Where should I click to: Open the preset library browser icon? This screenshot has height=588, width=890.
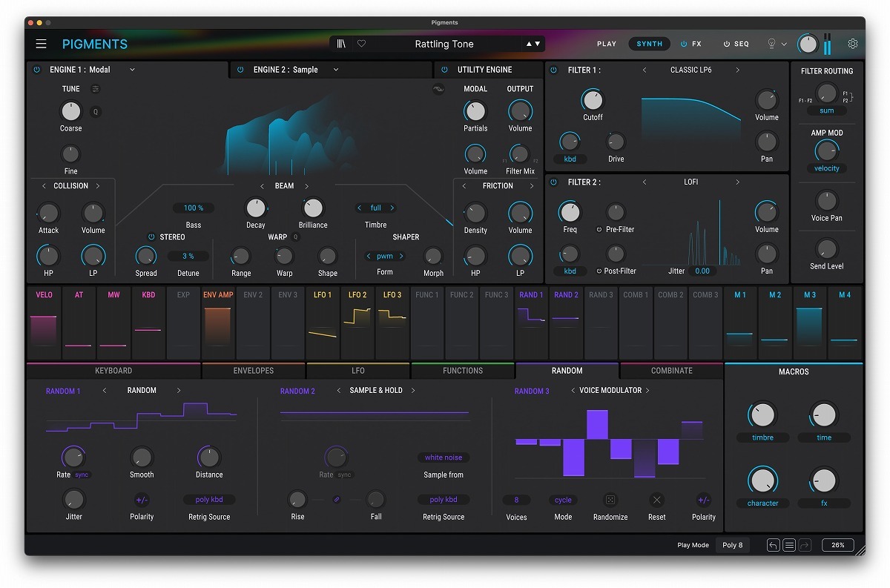[x=341, y=44]
